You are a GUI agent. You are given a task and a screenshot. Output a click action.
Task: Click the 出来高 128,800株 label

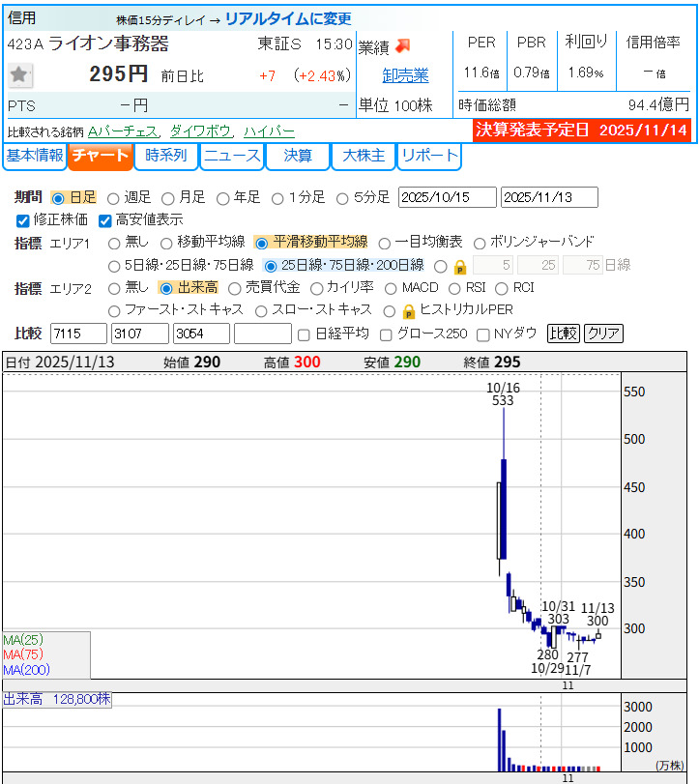(x=57, y=699)
